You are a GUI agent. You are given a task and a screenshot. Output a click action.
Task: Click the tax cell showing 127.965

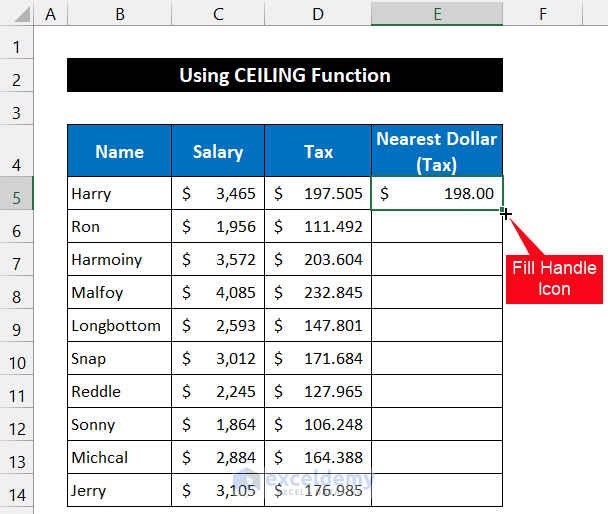[318, 391]
